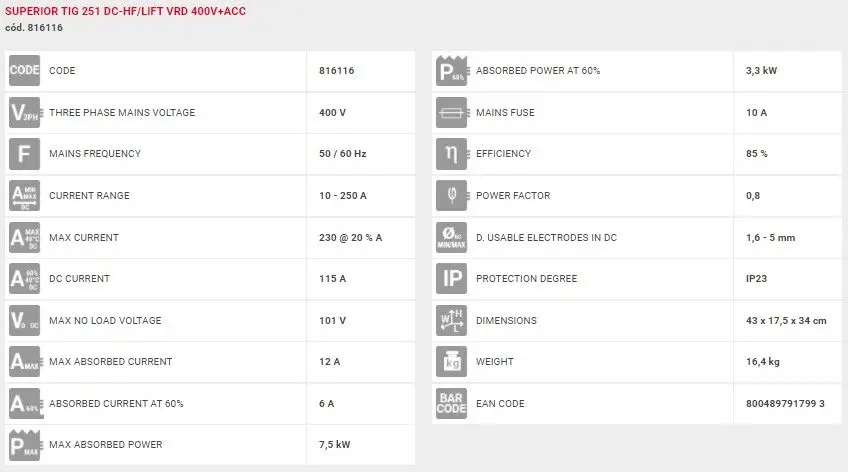
Task: Click the cód. 816116 text below title
Action: (34, 27)
